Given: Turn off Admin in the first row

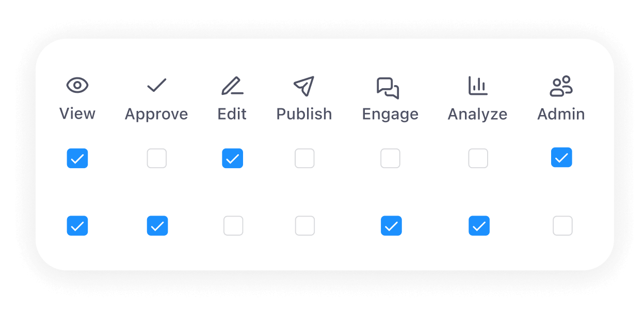Looking at the screenshot, I should pos(561,158).
